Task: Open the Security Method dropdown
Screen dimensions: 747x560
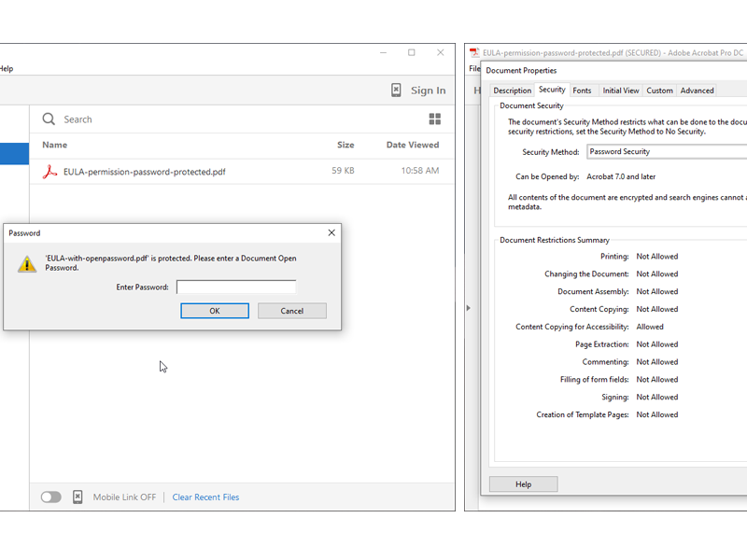Action: [x=667, y=151]
